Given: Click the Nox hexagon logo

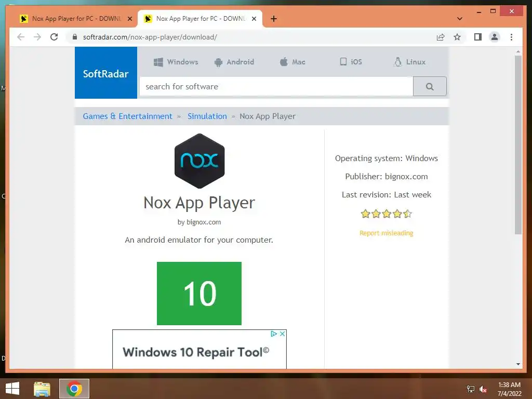Looking at the screenshot, I should (199, 161).
